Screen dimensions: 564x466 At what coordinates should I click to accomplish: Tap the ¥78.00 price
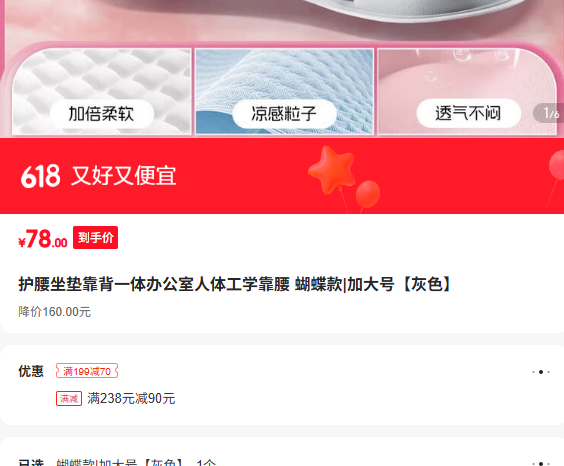(43, 239)
